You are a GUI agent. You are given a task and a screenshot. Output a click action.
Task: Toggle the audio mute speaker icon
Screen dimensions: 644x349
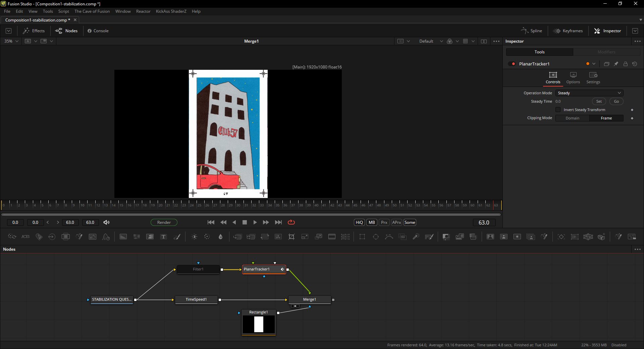(x=106, y=222)
